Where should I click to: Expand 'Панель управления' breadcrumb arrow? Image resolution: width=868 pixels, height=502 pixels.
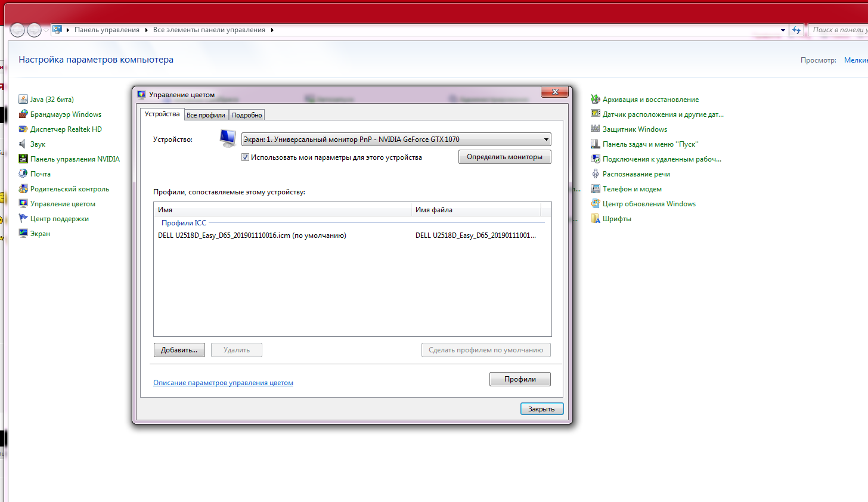click(x=146, y=30)
